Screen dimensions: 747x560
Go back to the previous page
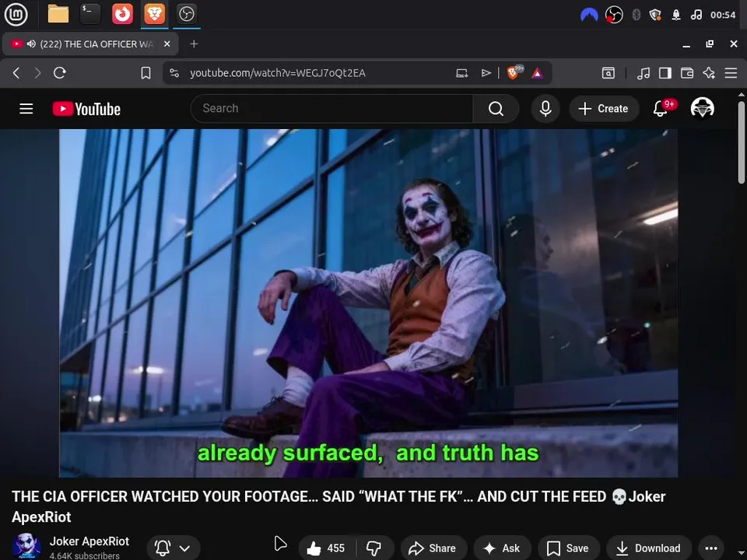pos(16,73)
